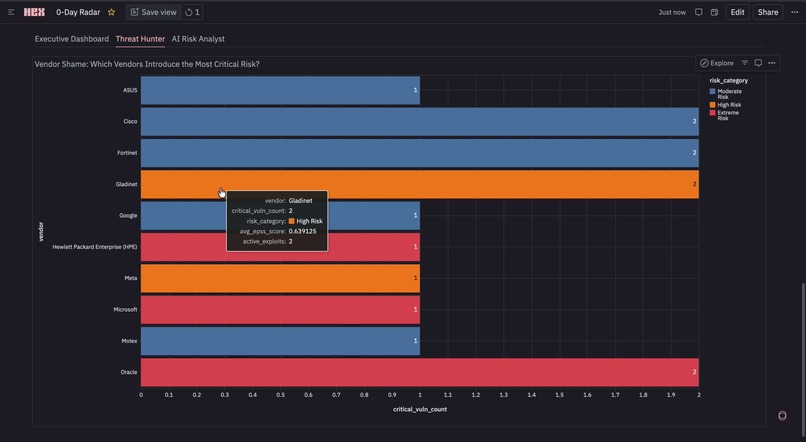Select the orange Meta bar

coord(280,278)
